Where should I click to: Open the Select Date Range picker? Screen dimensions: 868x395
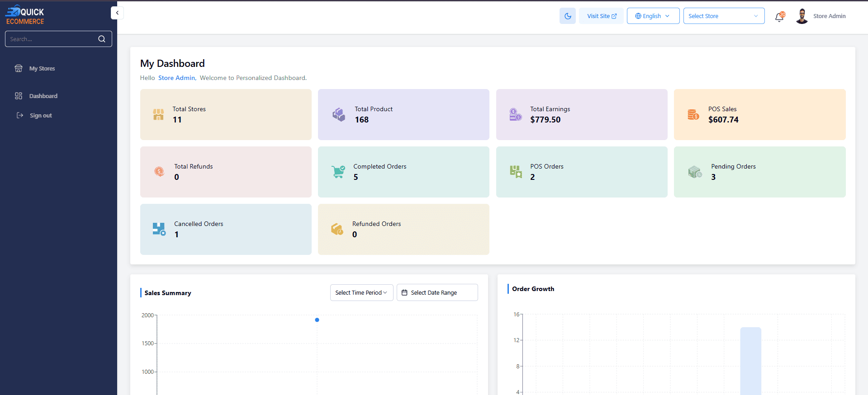coord(437,292)
